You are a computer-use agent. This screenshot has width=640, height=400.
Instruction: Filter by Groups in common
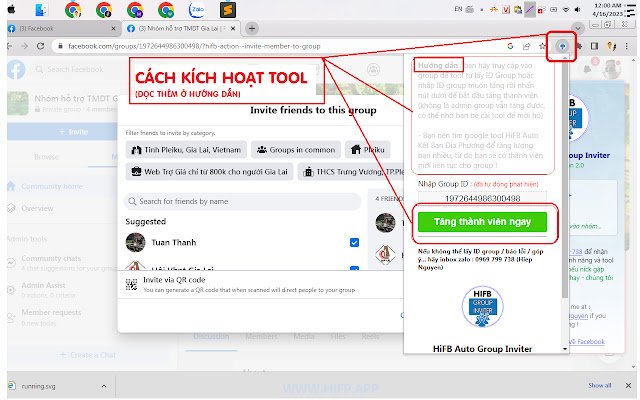pos(296,150)
